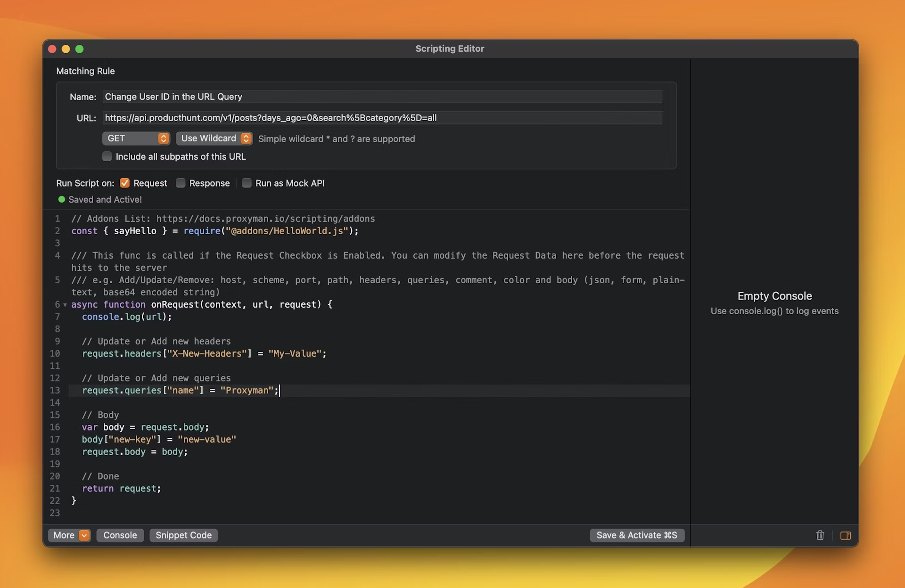Click the orange chevron on More button
The image size is (905, 588).
(x=84, y=535)
